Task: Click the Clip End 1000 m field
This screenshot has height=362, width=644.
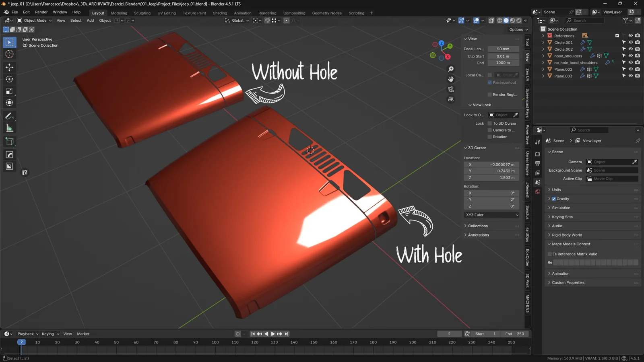Action: tap(503, 63)
